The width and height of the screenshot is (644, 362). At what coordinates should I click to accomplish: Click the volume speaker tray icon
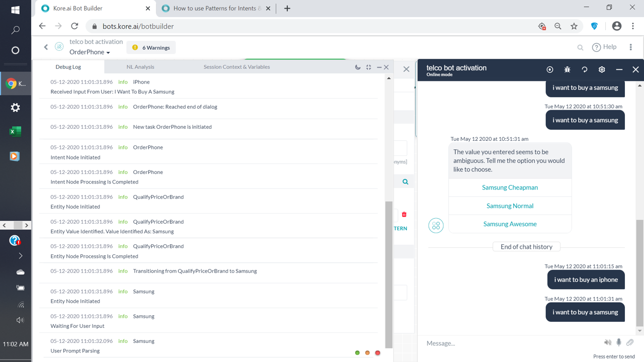(20, 320)
